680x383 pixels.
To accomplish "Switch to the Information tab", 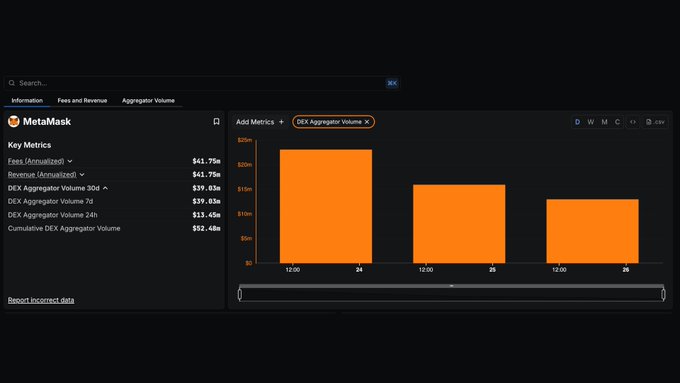I will click(27, 100).
